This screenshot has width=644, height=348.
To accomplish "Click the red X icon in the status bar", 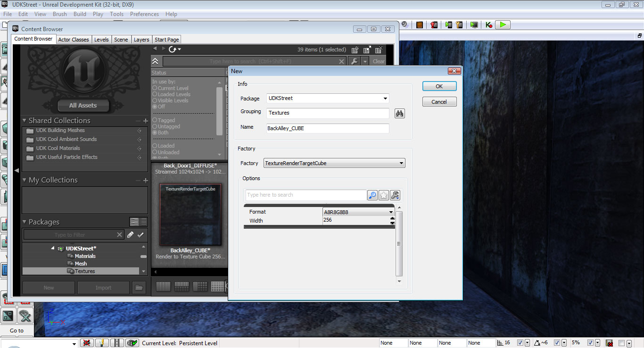I will point(86,343).
